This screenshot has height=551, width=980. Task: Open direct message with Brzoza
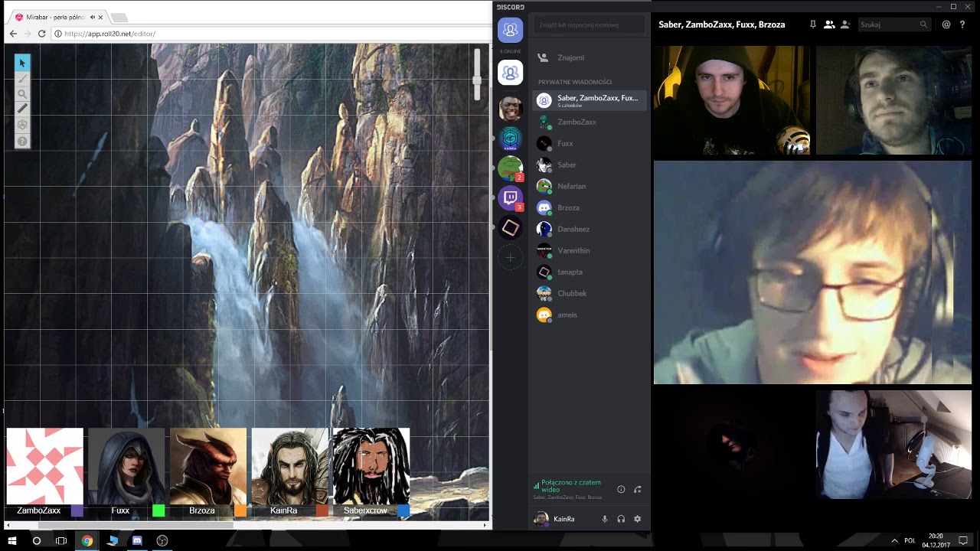pyautogui.click(x=590, y=207)
